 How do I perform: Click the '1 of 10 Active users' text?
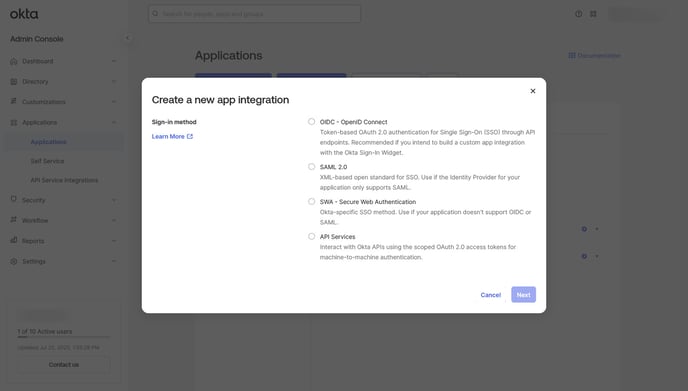tap(45, 331)
